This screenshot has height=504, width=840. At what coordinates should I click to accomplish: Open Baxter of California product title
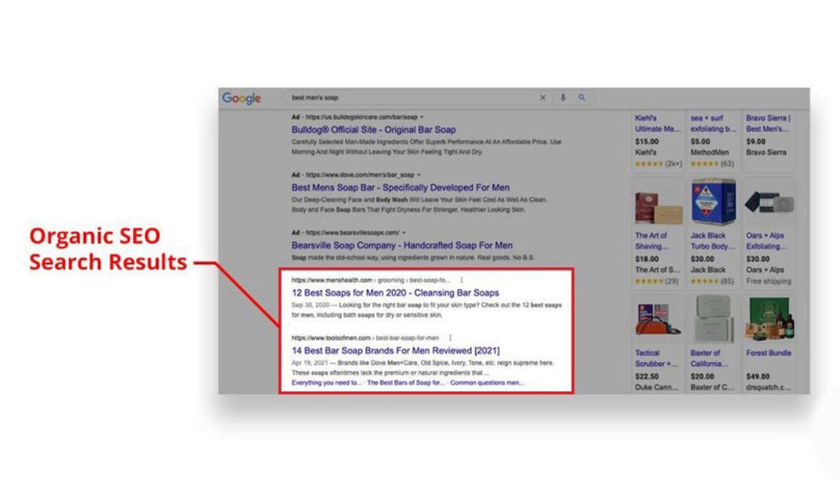710,358
